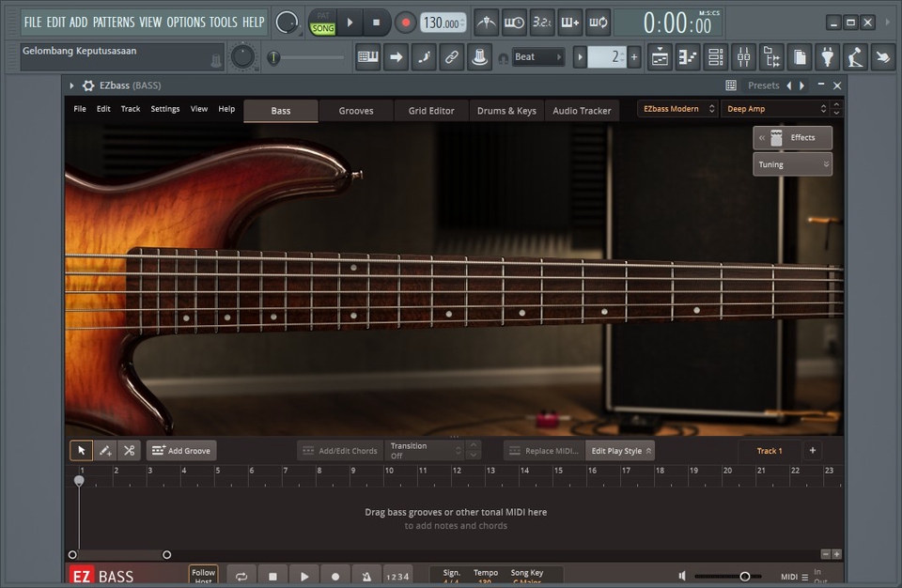Enable the 1234 count-in in EZbass transport

click(397, 576)
